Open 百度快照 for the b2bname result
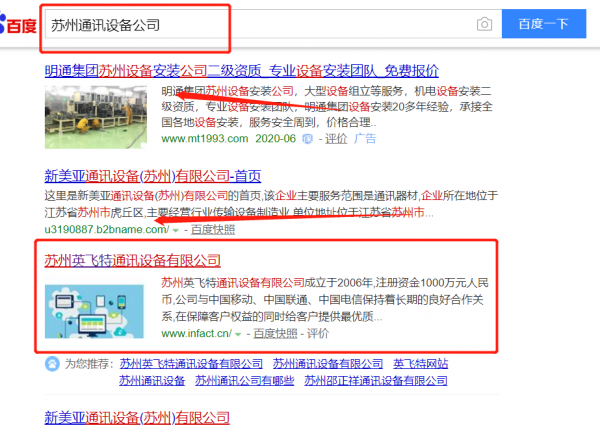 [213, 230]
